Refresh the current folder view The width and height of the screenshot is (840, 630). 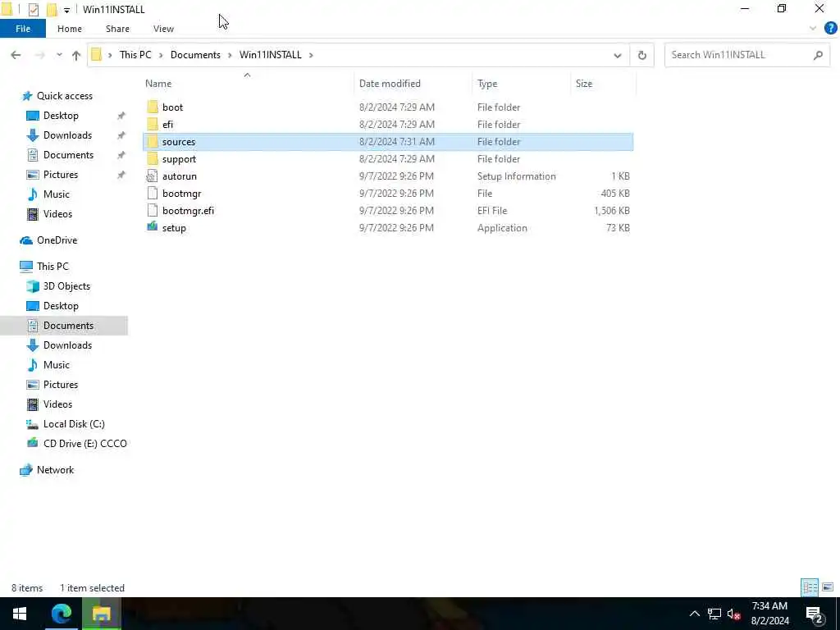click(x=641, y=55)
